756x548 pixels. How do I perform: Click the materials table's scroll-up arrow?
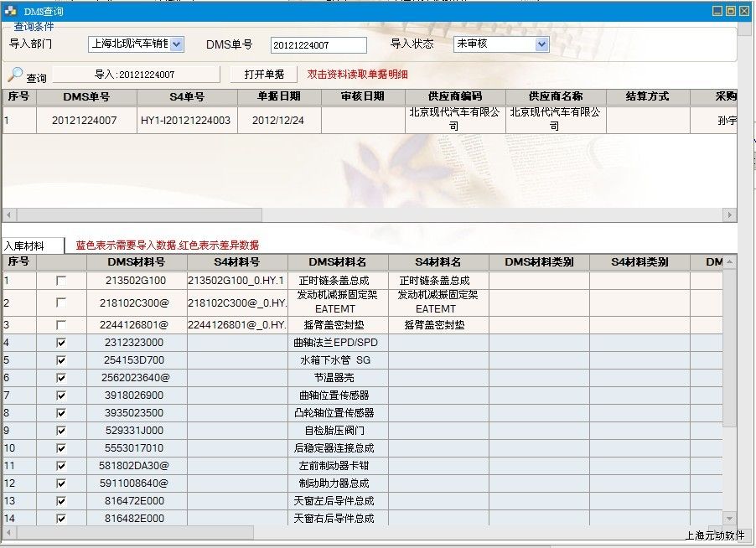point(729,261)
